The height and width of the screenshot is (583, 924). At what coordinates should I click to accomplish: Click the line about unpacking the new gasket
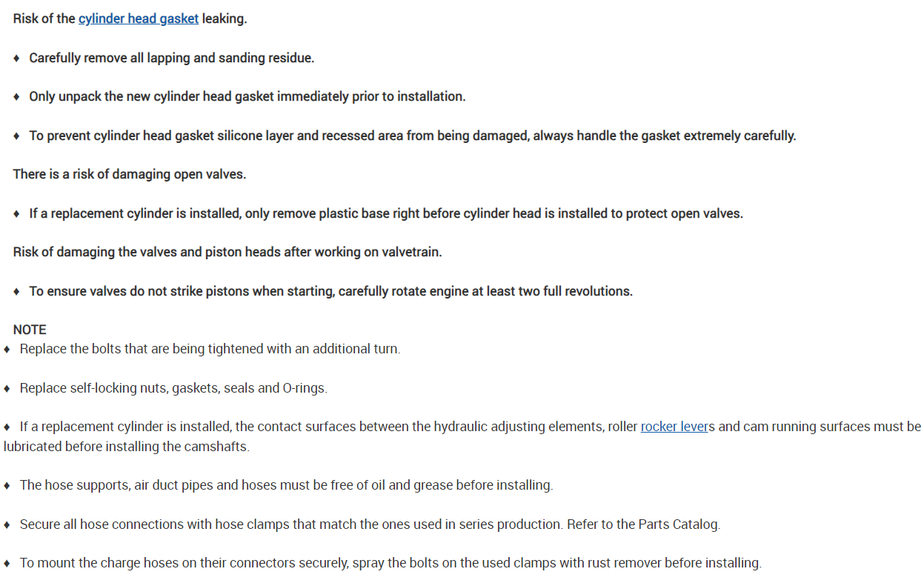247,97
